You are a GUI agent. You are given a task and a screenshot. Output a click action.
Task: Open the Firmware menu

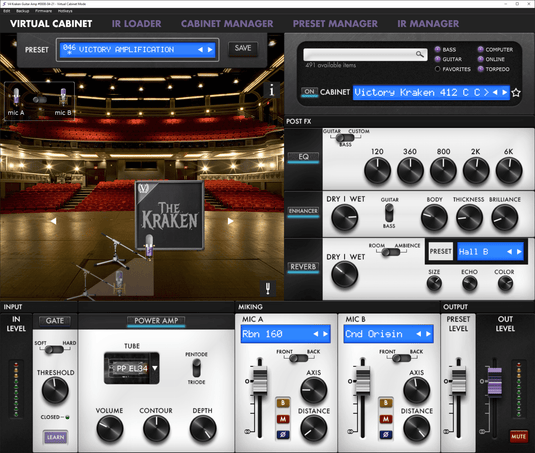click(x=43, y=11)
